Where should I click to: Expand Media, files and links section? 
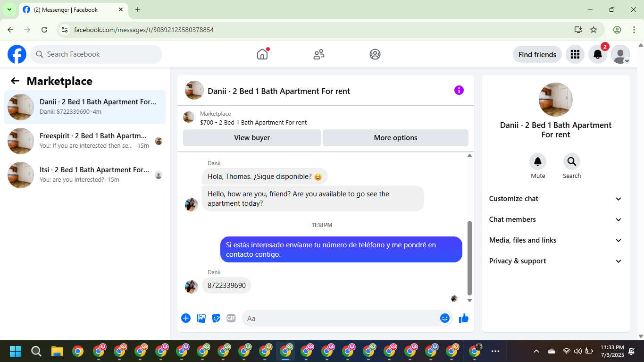(556, 240)
